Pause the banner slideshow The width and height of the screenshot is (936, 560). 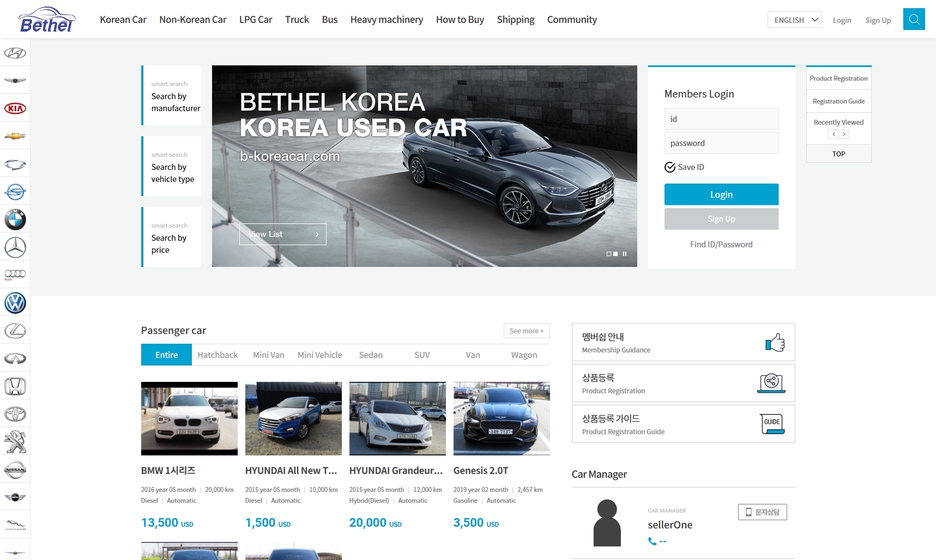[625, 253]
